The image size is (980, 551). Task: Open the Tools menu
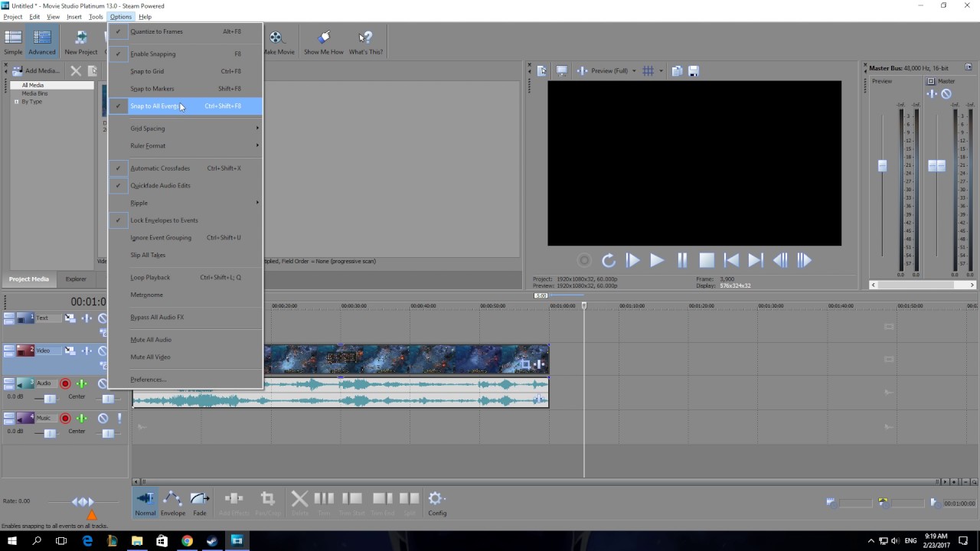(96, 16)
